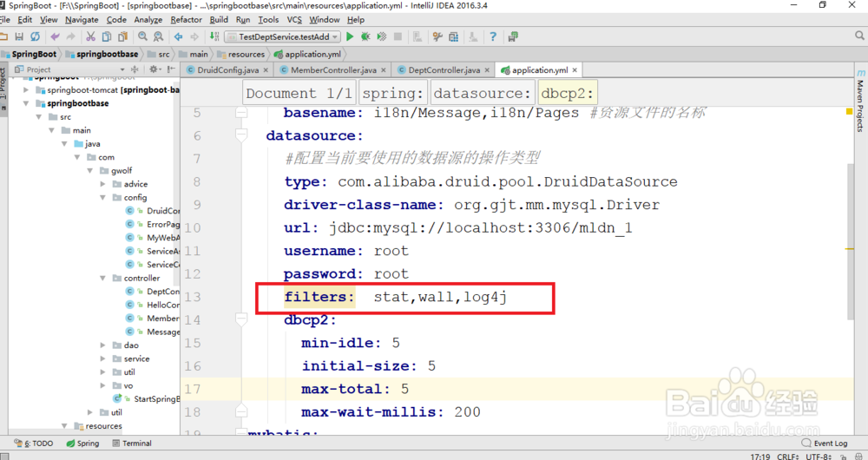The height and width of the screenshot is (460, 868).
Task: Click the Back navigation arrow
Action: [178, 36]
